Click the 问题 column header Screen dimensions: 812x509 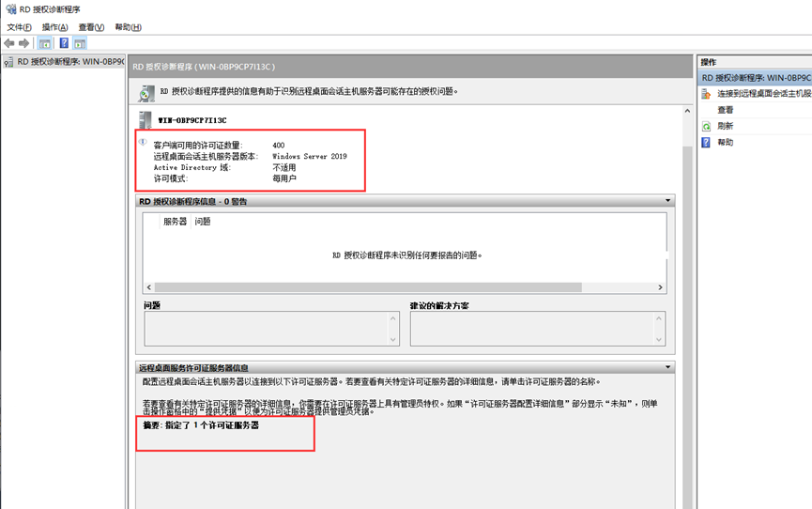[203, 222]
